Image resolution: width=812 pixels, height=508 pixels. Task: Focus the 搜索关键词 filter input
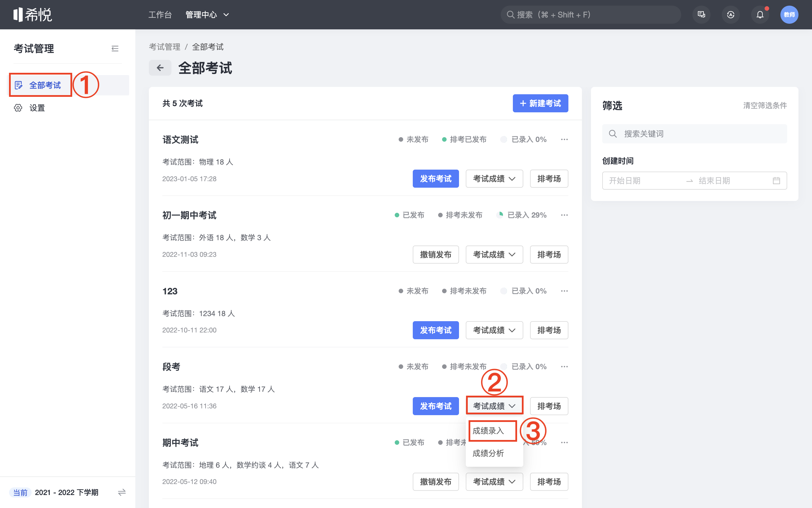[x=694, y=134]
